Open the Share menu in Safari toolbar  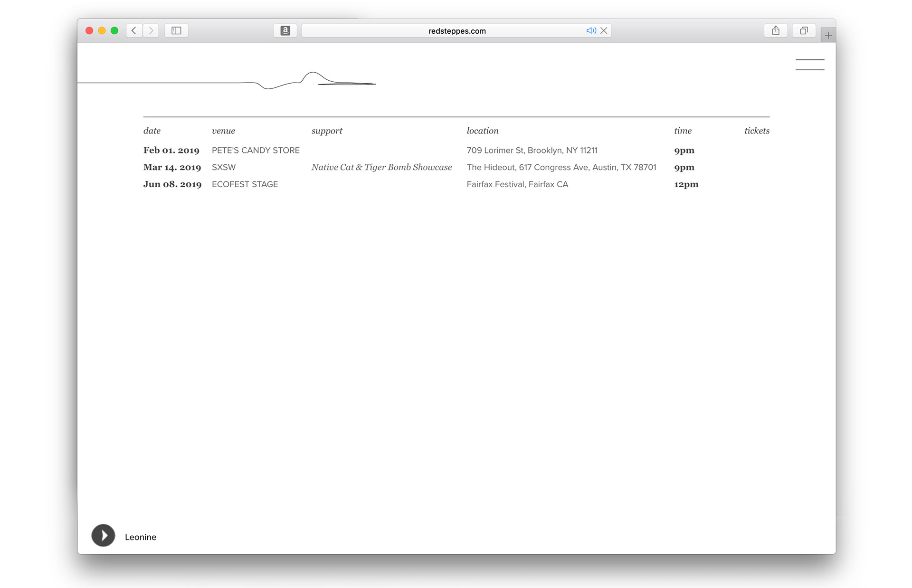(776, 30)
